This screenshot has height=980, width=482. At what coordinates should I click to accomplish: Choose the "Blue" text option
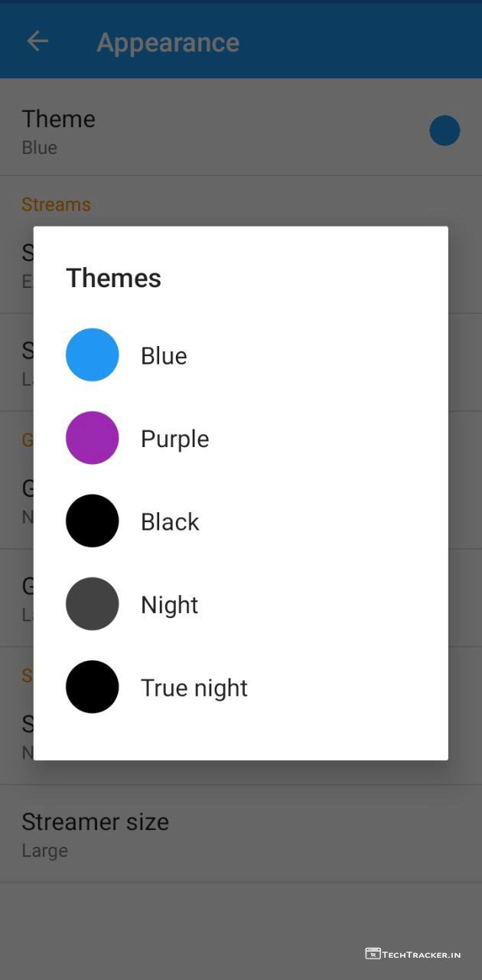tap(164, 356)
